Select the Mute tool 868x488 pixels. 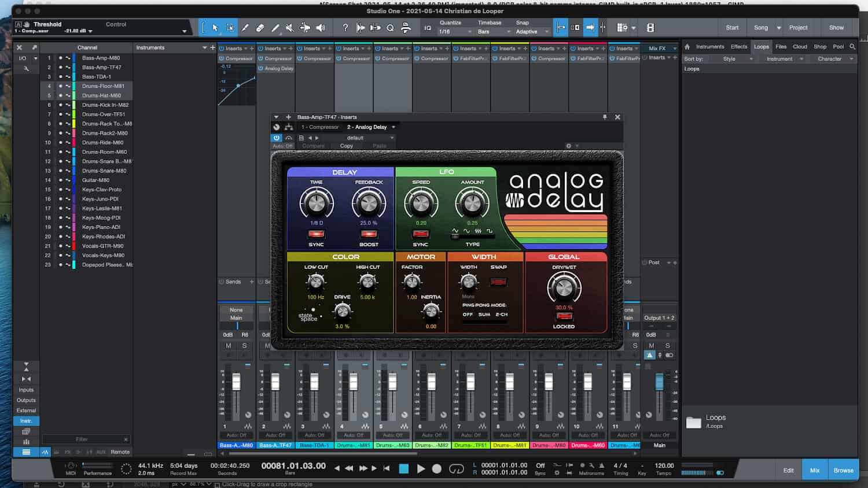[x=290, y=27]
